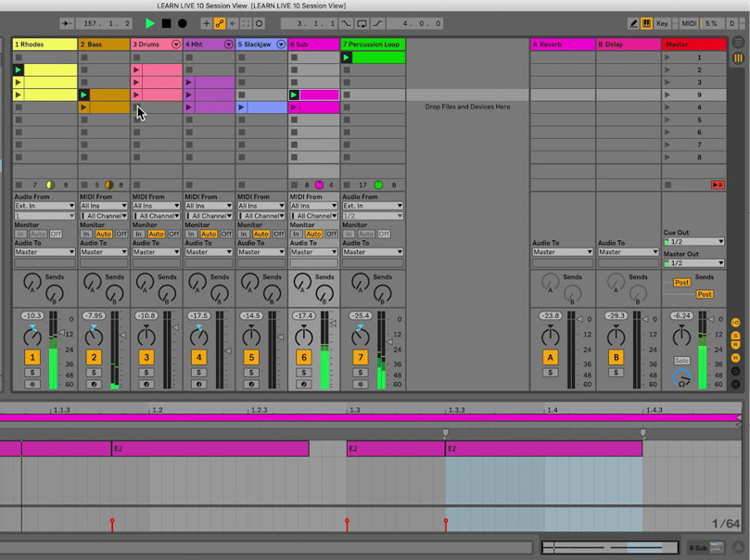Image resolution: width=750 pixels, height=560 pixels.
Task: Unfold the 5 Slackjaw track arrow
Action: 281,45
